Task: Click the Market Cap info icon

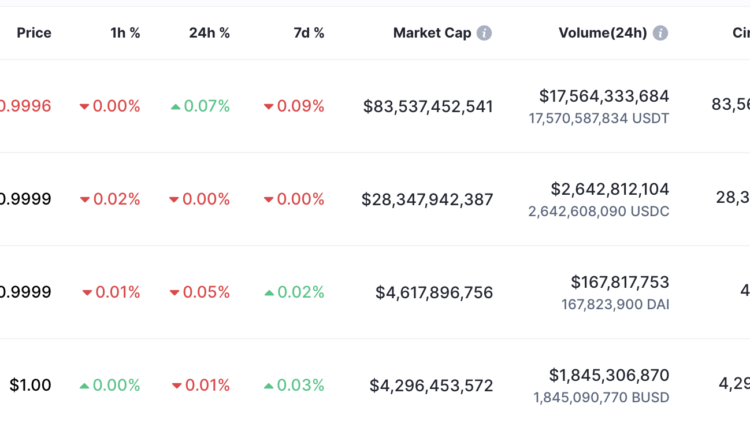Action: [484, 33]
